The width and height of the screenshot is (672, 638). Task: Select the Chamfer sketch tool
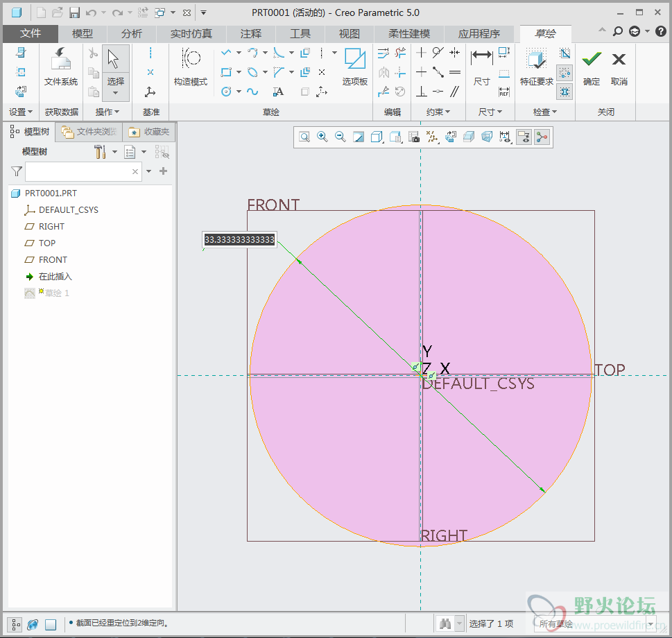click(279, 72)
